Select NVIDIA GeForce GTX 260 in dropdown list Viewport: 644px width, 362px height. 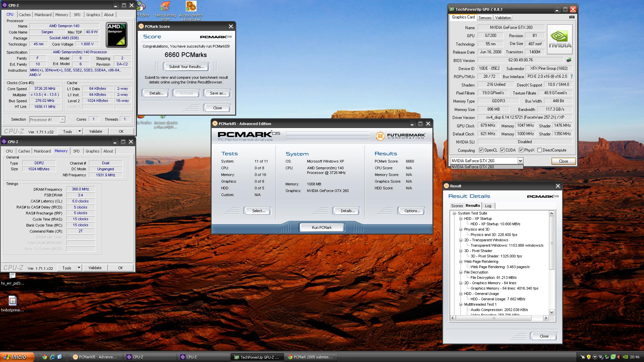[x=486, y=167]
